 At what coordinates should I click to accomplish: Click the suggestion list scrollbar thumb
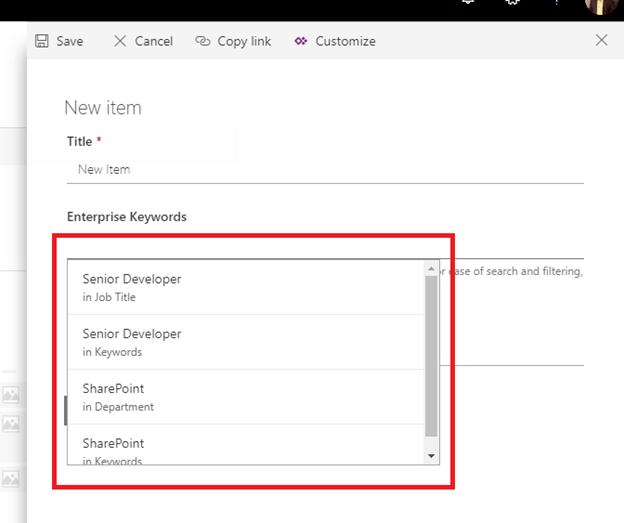(431, 356)
